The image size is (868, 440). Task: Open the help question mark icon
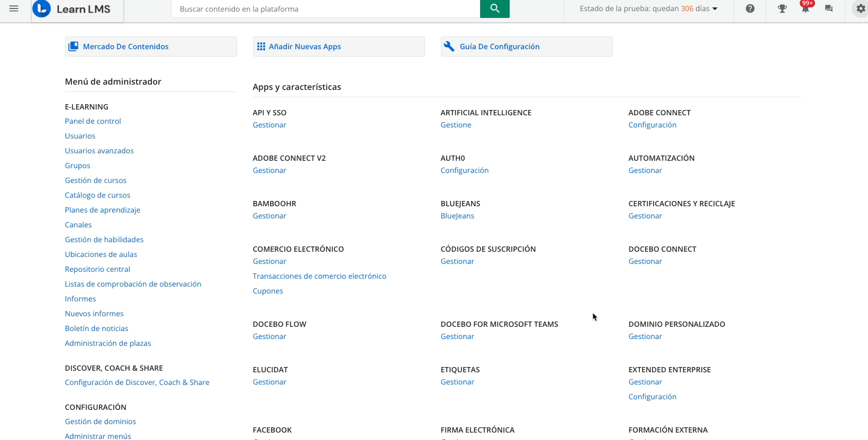pos(750,8)
